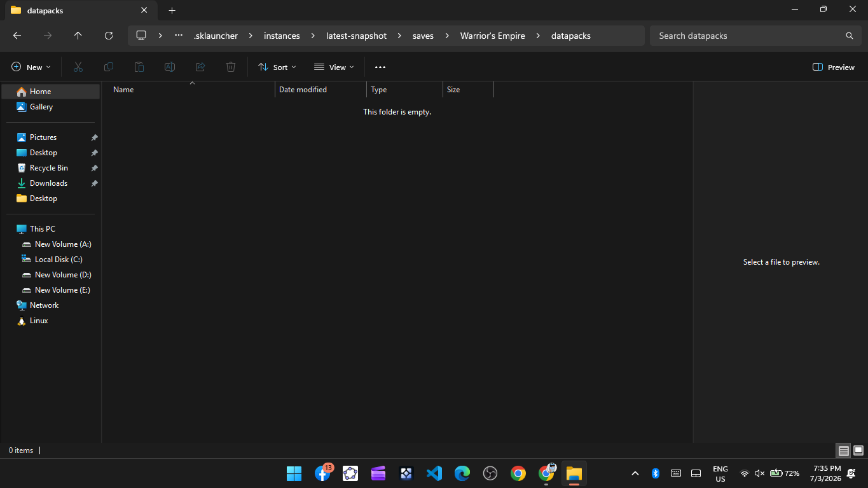Viewport: 868px width, 488px height.
Task: Click the Share icon in toolbar
Action: click(200, 67)
